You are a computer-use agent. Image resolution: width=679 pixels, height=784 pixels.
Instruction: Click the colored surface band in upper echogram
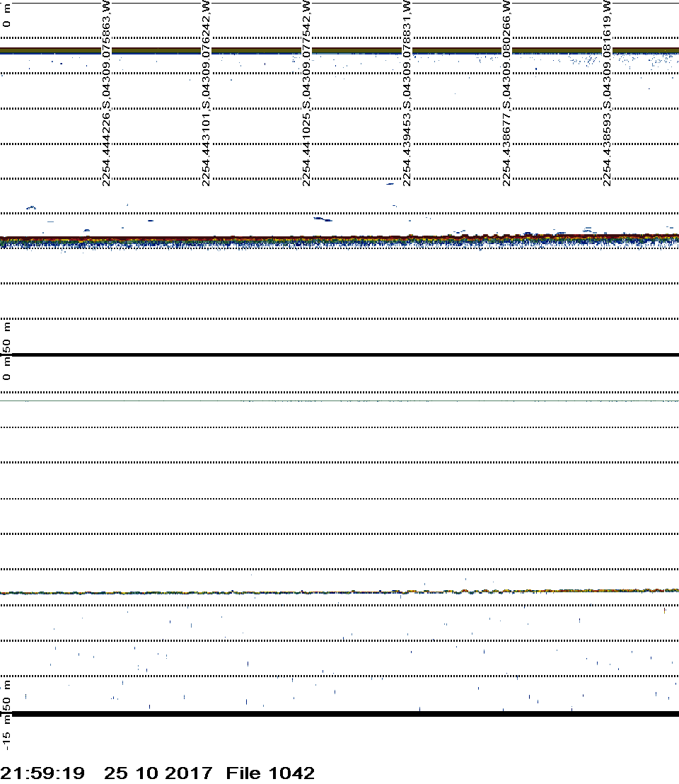pyautogui.click(x=339, y=51)
